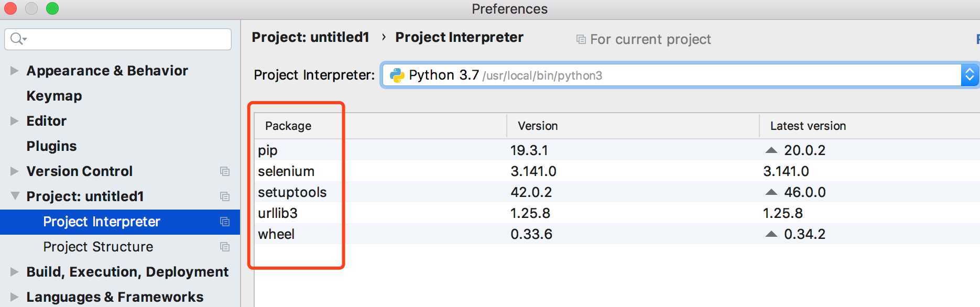Image resolution: width=980 pixels, height=307 pixels.
Task: Click the icon beside Project Structure
Action: [x=225, y=247]
